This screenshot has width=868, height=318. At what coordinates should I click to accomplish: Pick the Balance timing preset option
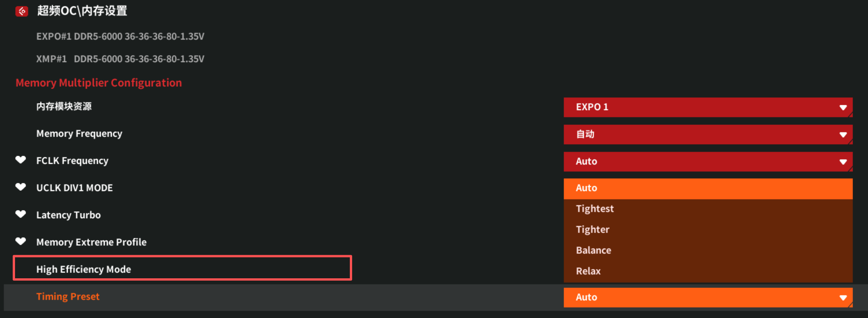[708, 251]
